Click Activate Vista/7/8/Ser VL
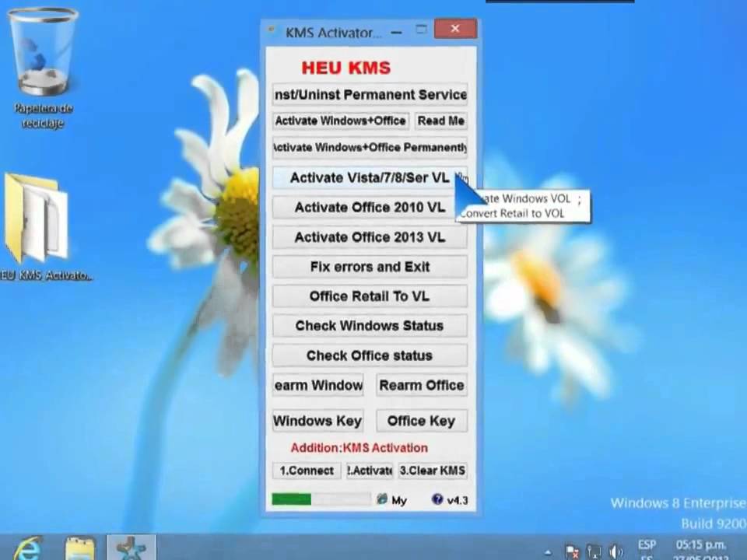 [x=370, y=177]
